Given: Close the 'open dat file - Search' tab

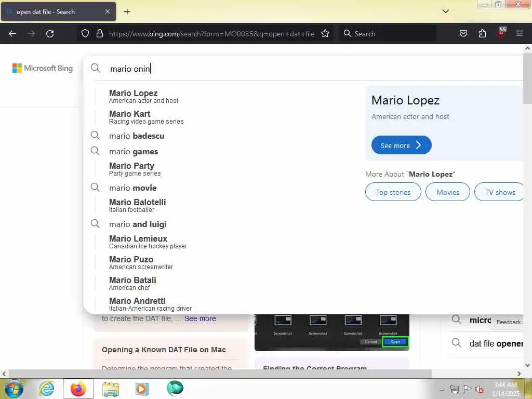Looking at the screenshot, I should click(107, 11).
